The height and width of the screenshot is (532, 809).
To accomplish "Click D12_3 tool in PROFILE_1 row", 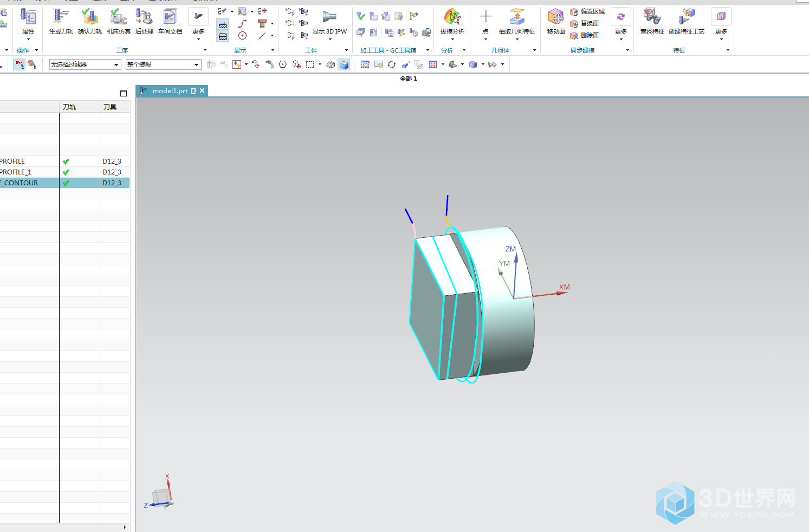I will 112,172.
